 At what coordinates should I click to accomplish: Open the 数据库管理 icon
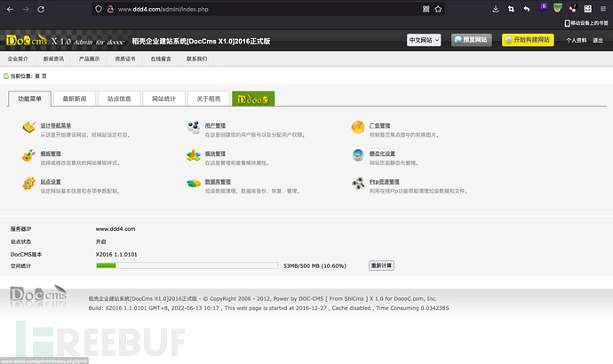point(194,183)
